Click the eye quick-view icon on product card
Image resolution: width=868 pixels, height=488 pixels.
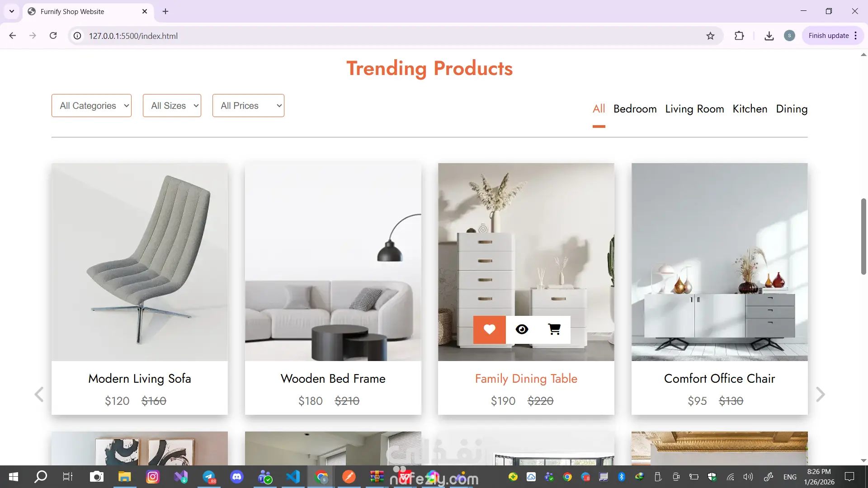522,329
